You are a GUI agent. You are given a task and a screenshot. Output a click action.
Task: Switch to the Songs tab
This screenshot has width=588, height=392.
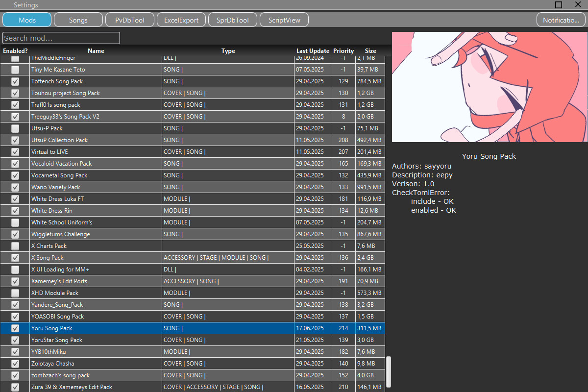pyautogui.click(x=78, y=20)
